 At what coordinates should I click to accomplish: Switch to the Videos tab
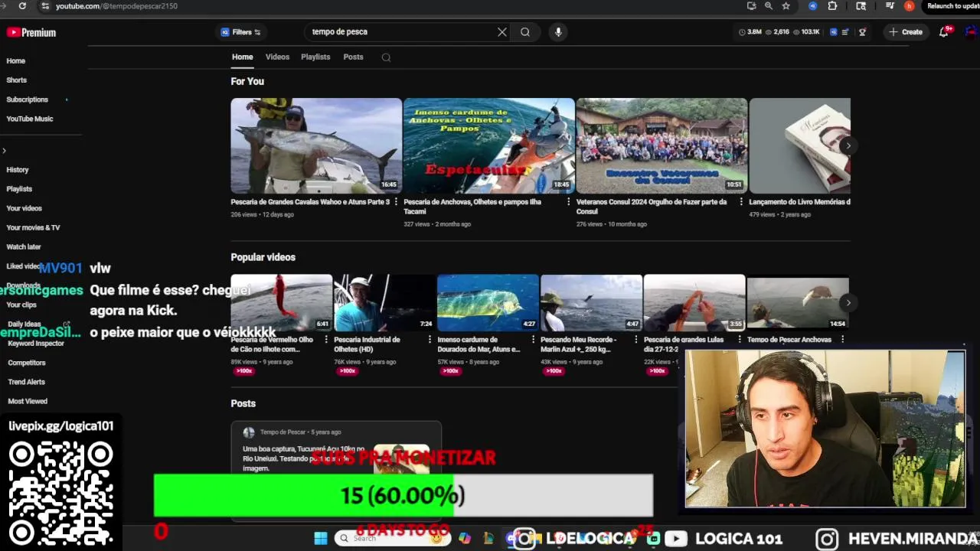(x=277, y=57)
